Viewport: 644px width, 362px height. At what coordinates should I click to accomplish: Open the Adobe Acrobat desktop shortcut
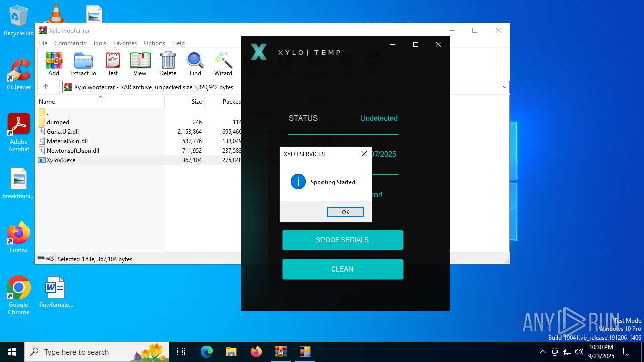click(x=19, y=133)
